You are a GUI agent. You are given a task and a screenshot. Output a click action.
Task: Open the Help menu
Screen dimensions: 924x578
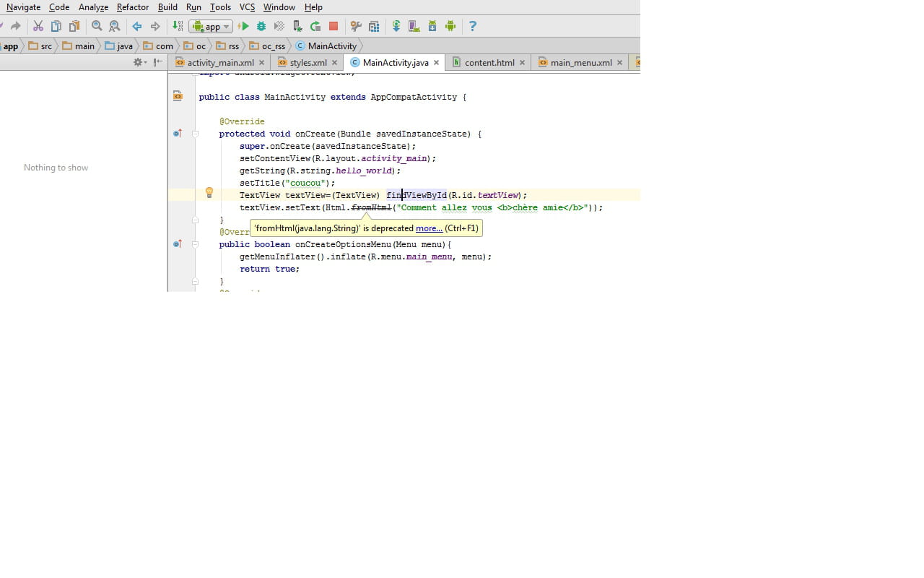tap(313, 7)
